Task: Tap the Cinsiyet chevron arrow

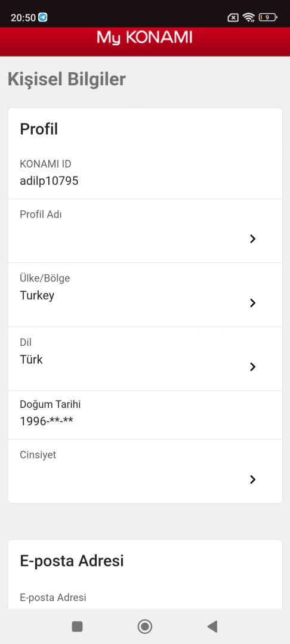Action: click(252, 479)
